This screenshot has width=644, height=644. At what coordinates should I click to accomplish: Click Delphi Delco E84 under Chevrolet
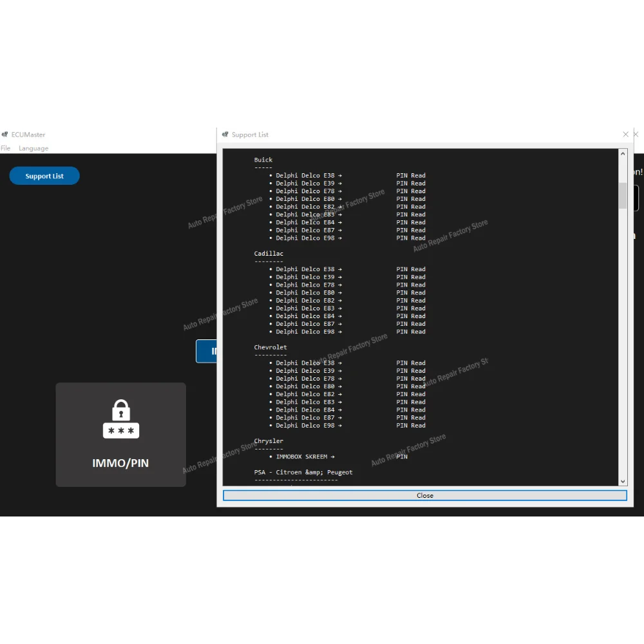pyautogui.click(x=305, y=410)
